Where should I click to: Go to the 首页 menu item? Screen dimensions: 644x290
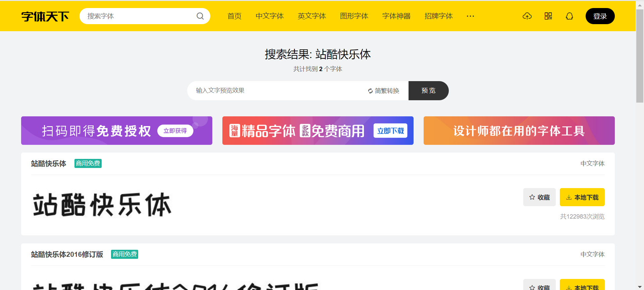tap(234, 16)
